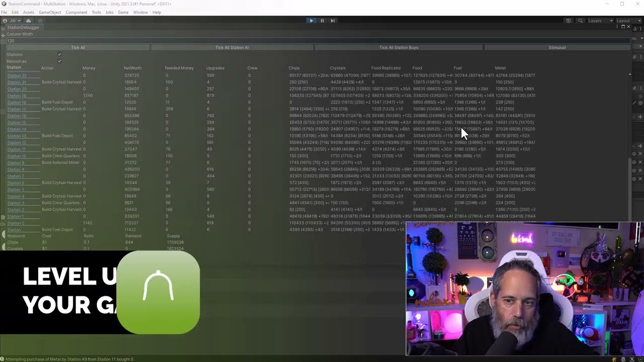Image resolution: width=644 pixels, height=362 pixels.
Task: Maximize the StationDebugger panel
Action: coord(623,27)
